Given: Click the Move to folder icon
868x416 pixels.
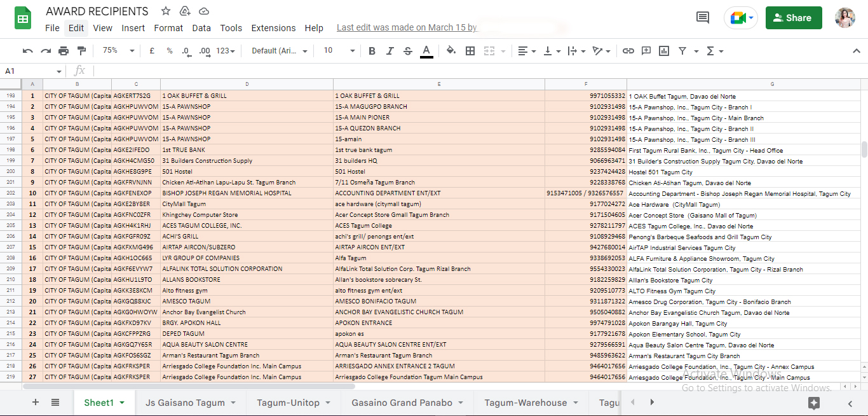Looking at the screenshot, I should coord(185,11).
